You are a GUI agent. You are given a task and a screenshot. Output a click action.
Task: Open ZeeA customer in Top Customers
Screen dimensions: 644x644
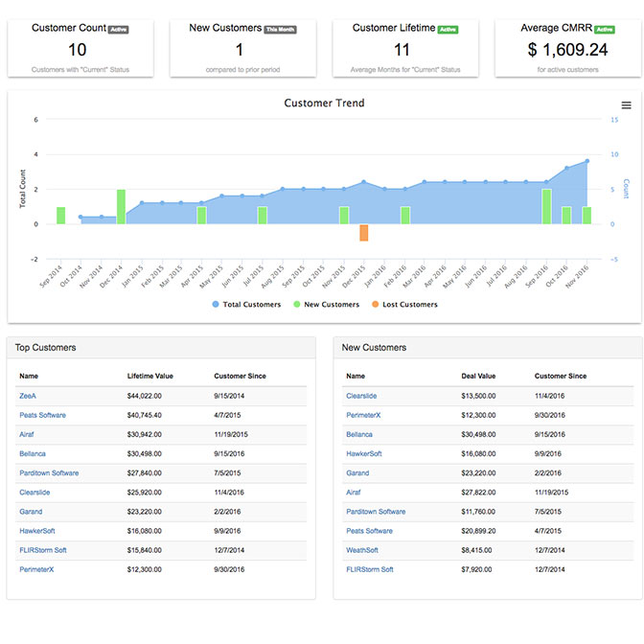pos(28,396)
